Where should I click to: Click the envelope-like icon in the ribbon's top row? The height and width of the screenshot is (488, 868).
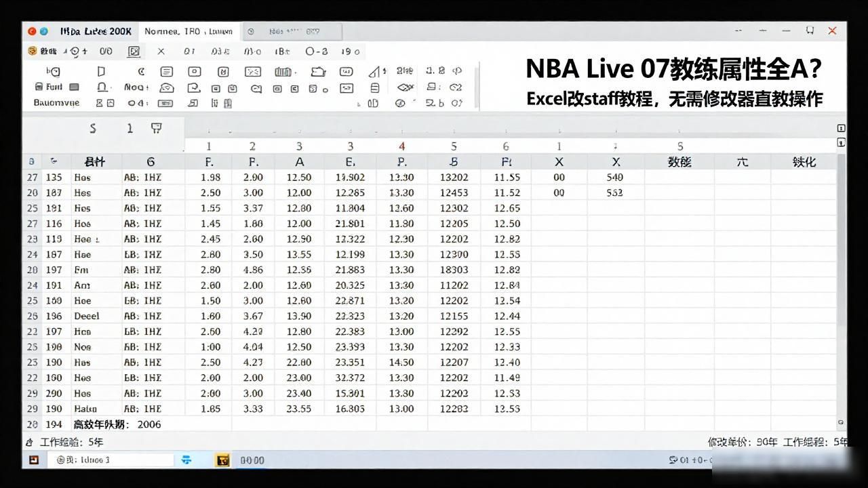[x=253, y=72]
